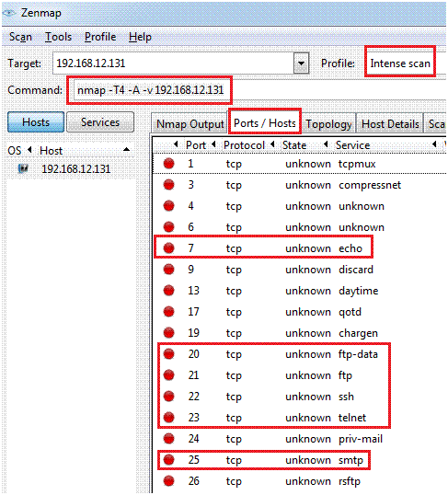Click red status dot for port 1 tcpmux
This screenshot has width=448, height=495.
(x=169, y=164)
